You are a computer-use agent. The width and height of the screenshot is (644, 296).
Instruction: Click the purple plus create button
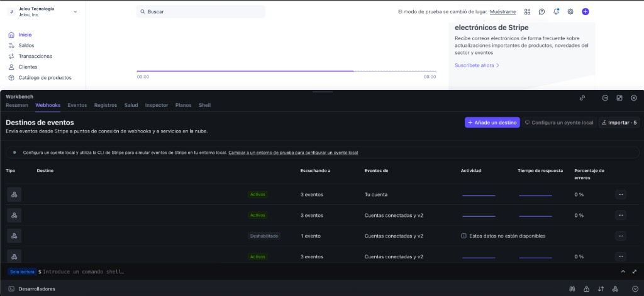tap(586, 12)
